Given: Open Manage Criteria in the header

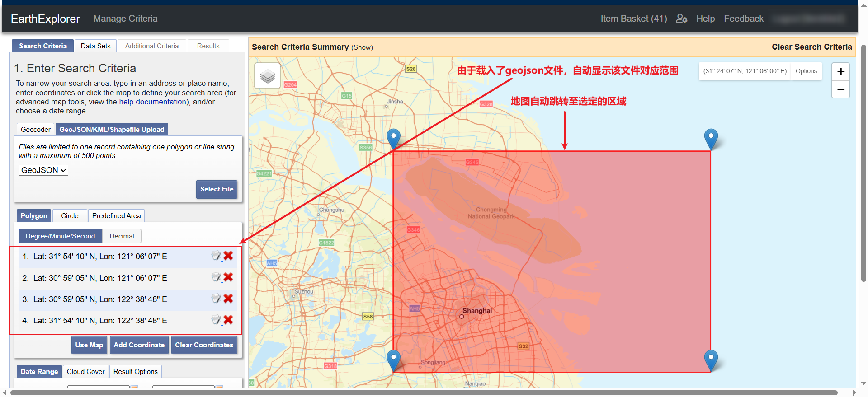Looking at the screenshot, I should 125,19.
